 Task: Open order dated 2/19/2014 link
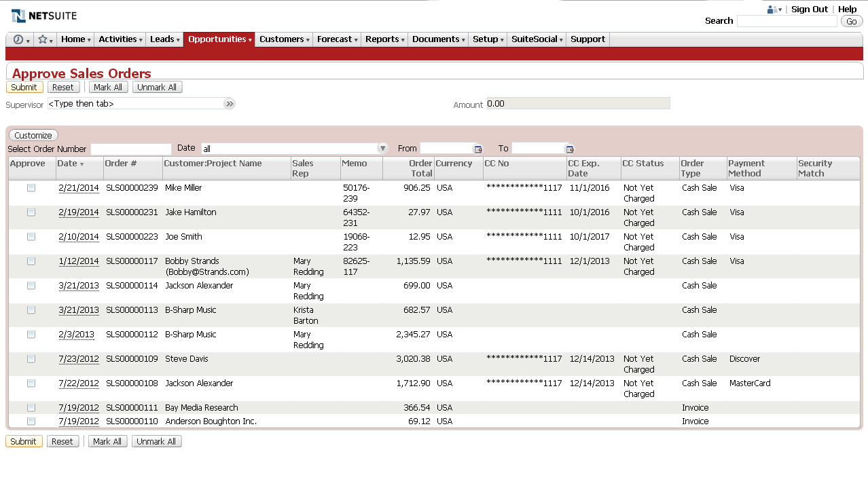[78, 212]
